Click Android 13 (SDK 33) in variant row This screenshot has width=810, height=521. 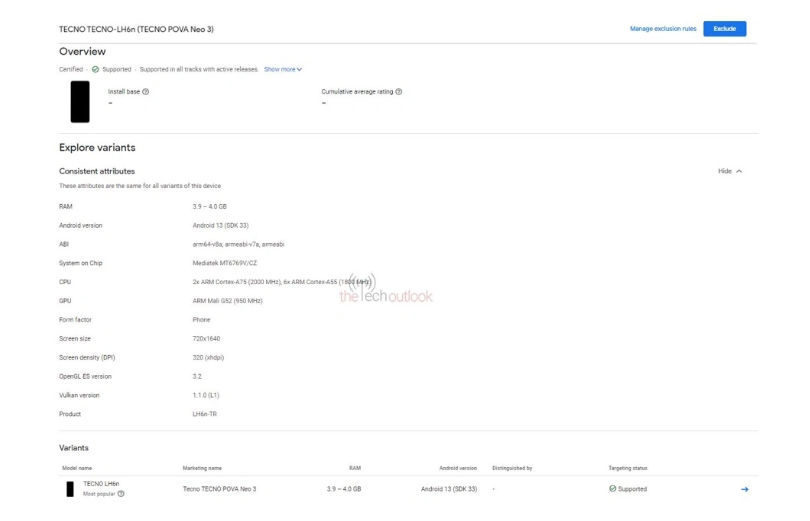449,489
